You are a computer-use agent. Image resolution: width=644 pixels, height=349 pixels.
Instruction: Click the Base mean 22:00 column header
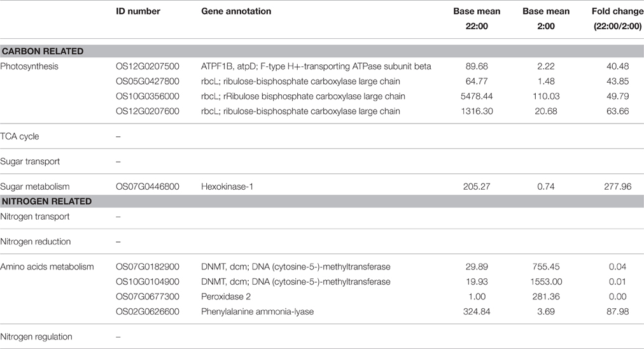(477, 19)
